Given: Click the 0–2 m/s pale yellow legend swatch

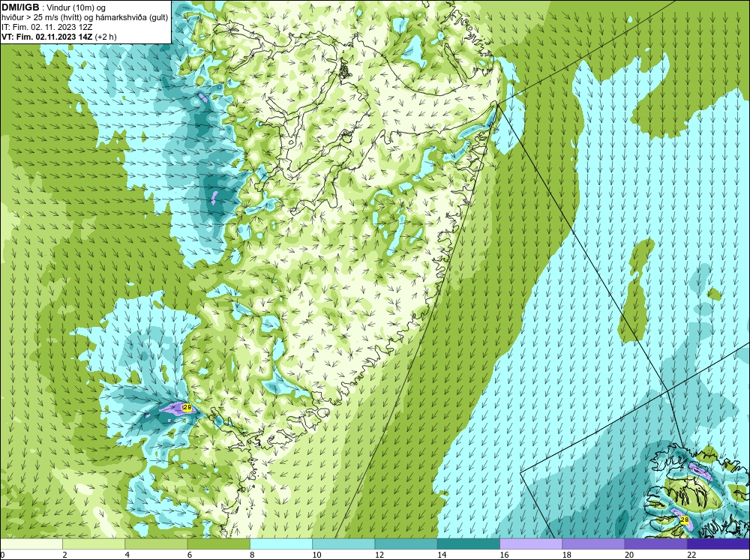Looking at the screenshot, I should (x=31, y=544).
